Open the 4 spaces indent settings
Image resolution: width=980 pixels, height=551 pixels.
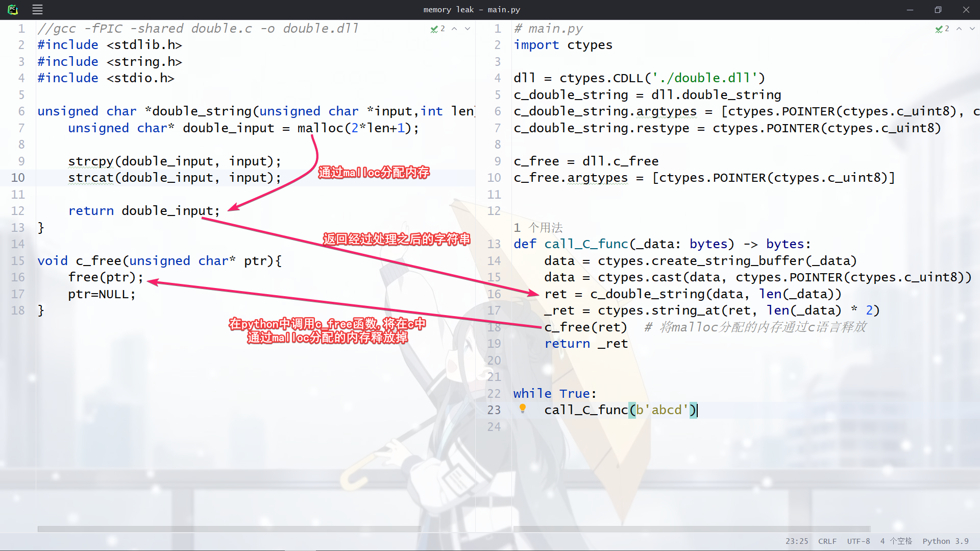pyautogui.click(x=896, y=541)
